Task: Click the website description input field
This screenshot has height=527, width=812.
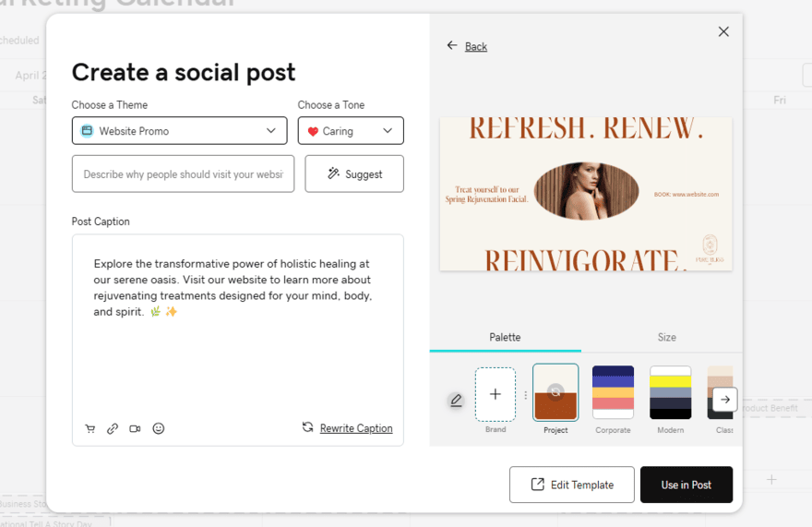Action: [x=184, y=174]
